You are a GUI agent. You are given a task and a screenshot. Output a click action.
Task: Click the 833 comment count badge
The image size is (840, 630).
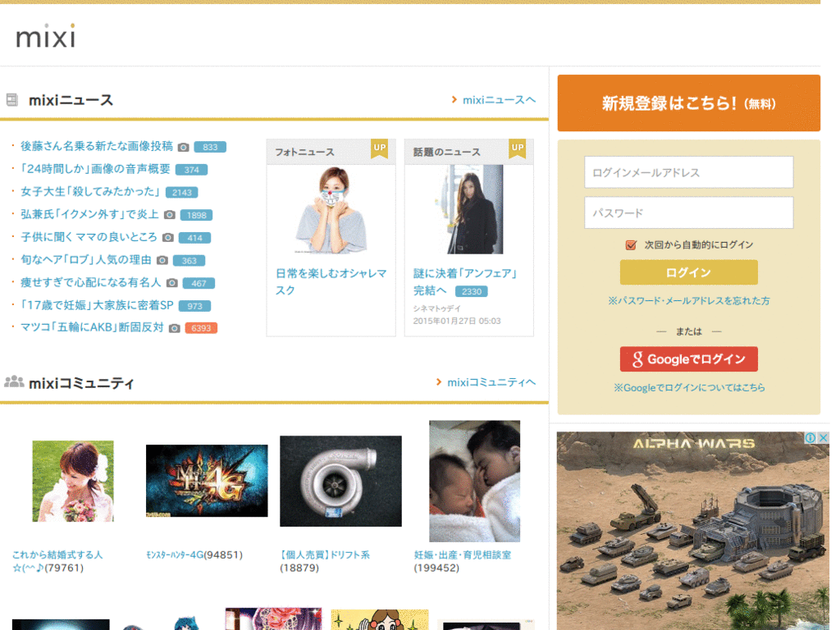tap(210, 147)
